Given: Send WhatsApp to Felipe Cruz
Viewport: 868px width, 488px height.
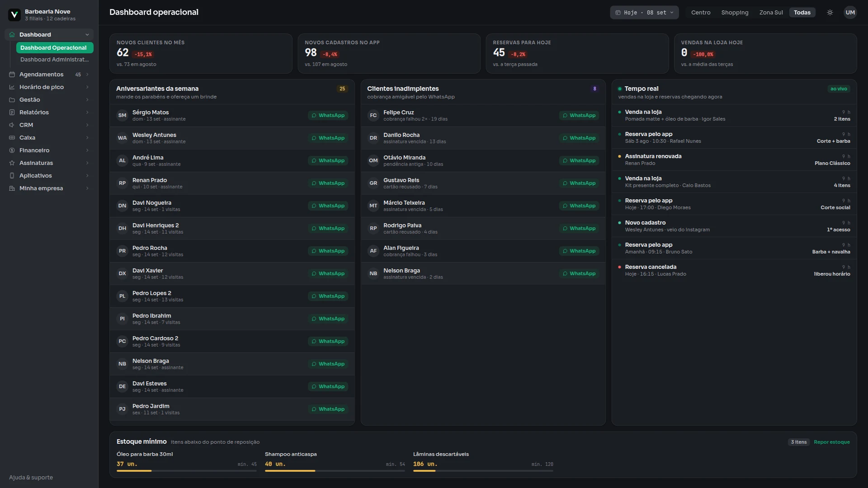Looking at the screenshot, I should (x=579, y=116).
